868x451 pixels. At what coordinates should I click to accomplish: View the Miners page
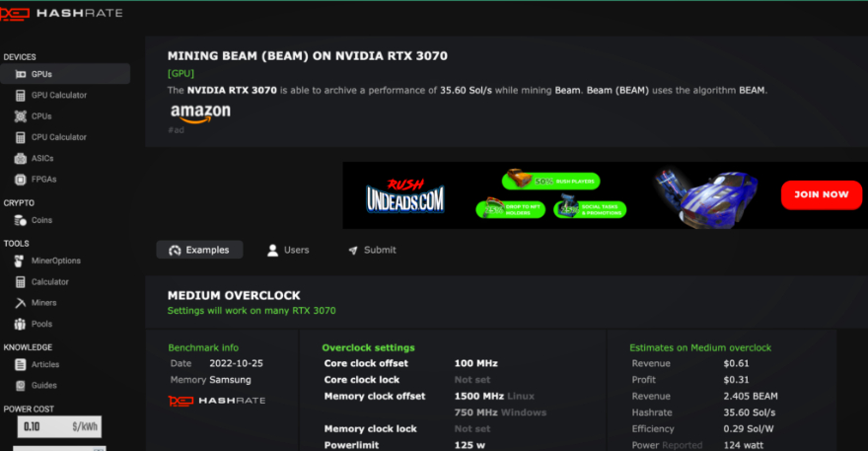tap(43, 303)
